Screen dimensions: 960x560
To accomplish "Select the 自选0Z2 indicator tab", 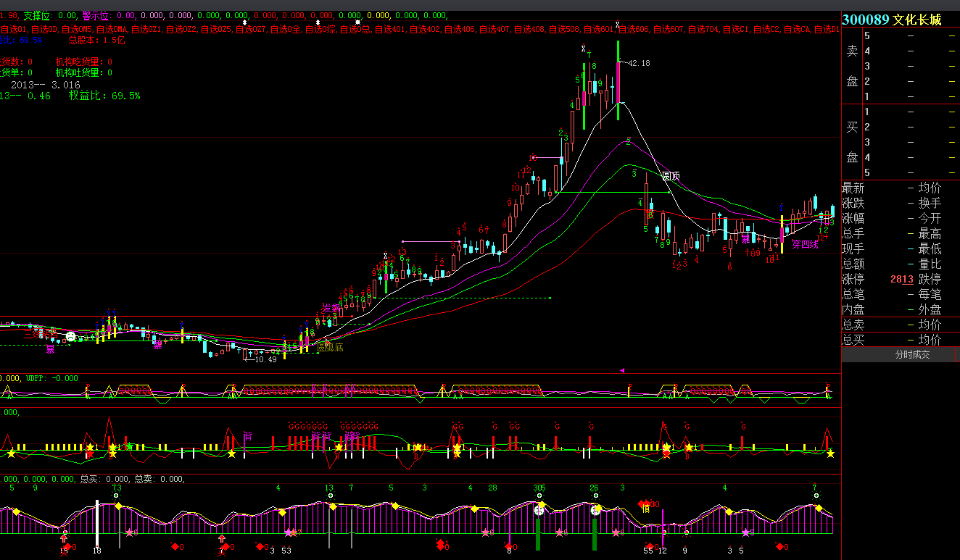I will (181, 30).
